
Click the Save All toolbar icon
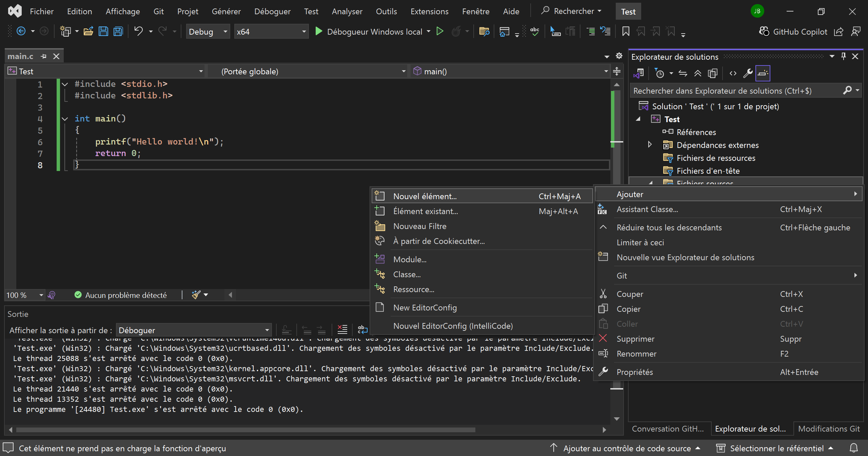(x=118, y=32)
